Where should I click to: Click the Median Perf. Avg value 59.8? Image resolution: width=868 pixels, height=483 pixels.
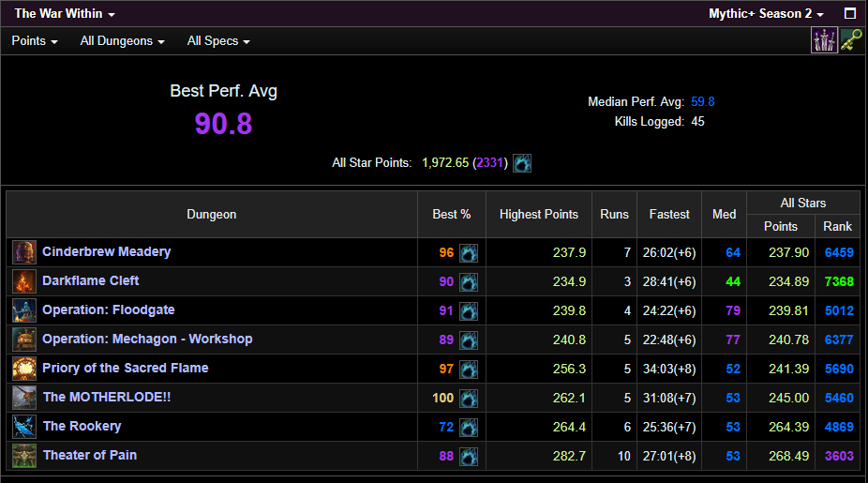(x=702, y=102)
